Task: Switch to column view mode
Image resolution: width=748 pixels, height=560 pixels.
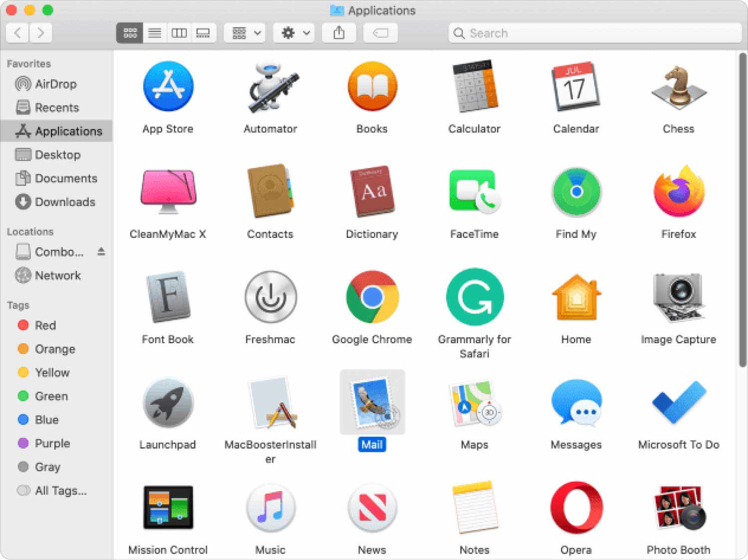Action: click(179, 33)
